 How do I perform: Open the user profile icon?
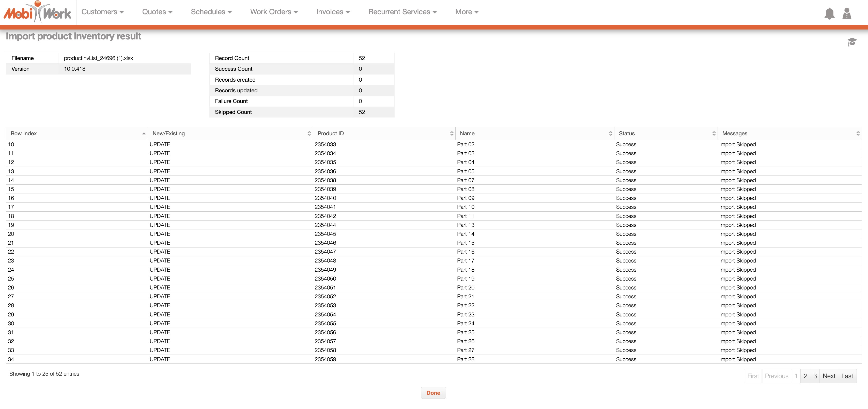click(x=847, y=13)
